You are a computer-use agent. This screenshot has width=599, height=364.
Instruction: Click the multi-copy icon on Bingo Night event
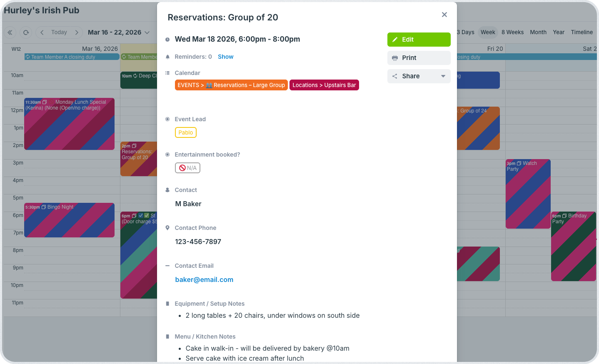tap(44, 207)
